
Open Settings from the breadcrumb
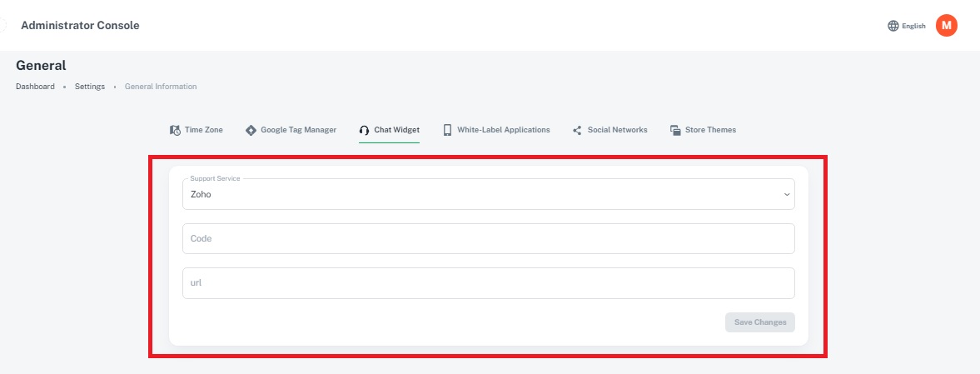tap(90, 87)
